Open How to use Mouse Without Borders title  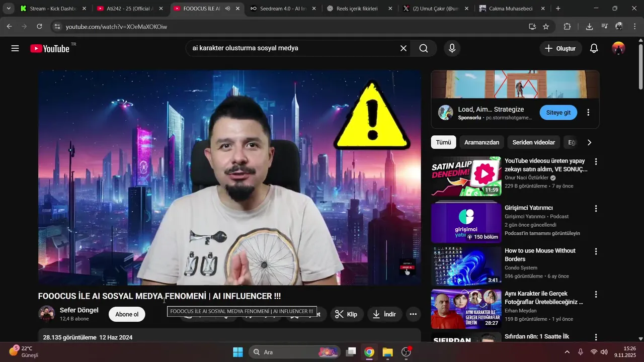(540, 255)
